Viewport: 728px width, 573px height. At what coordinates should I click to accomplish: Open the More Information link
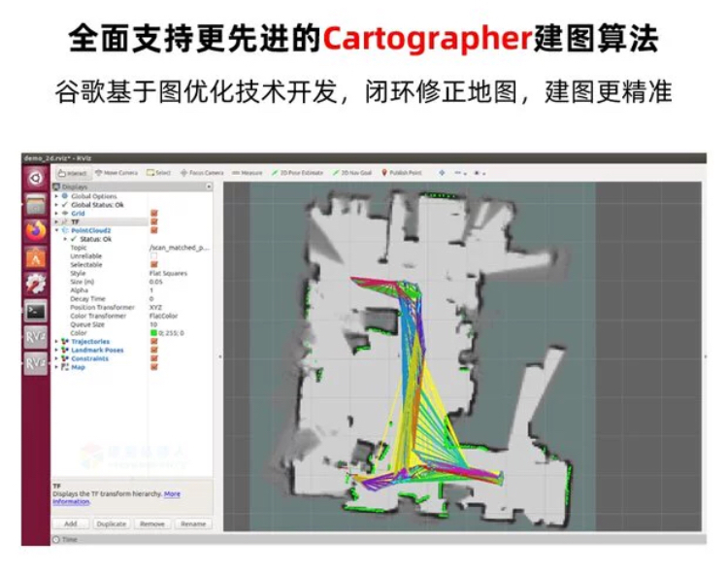[x=172, y=493]
